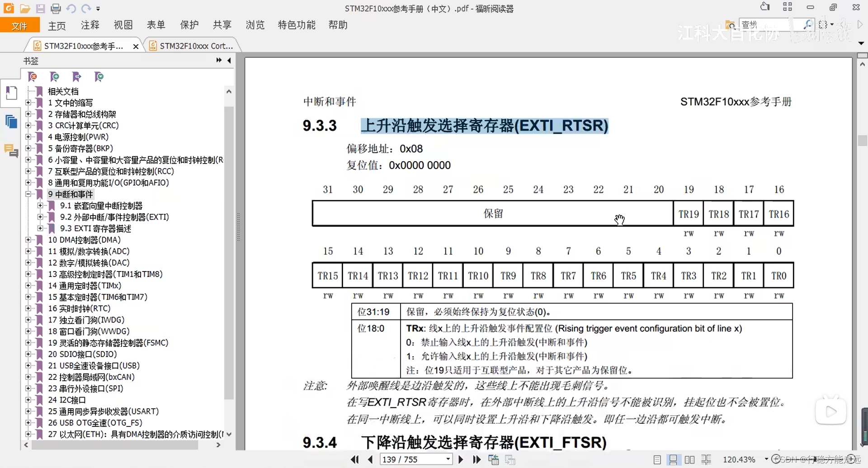Select bookmark 21 USB全速设备接口(USB)
The width and height of the screenshot is (868, 468).
tap(94, 365)
